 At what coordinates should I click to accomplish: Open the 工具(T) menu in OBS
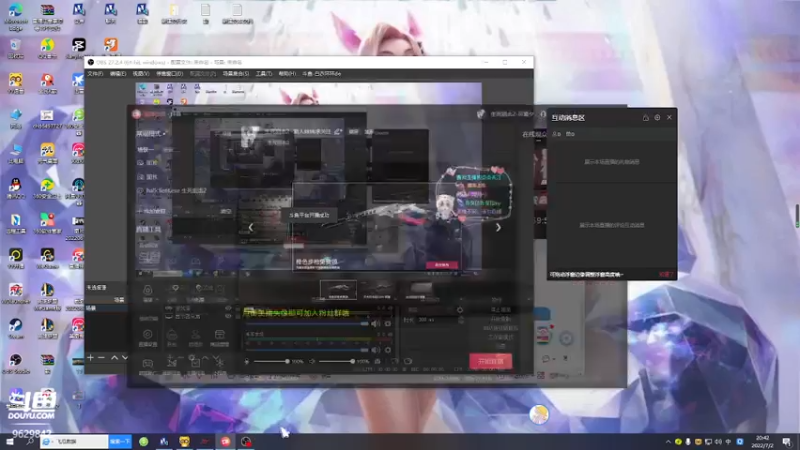click(x=264, y=74)
